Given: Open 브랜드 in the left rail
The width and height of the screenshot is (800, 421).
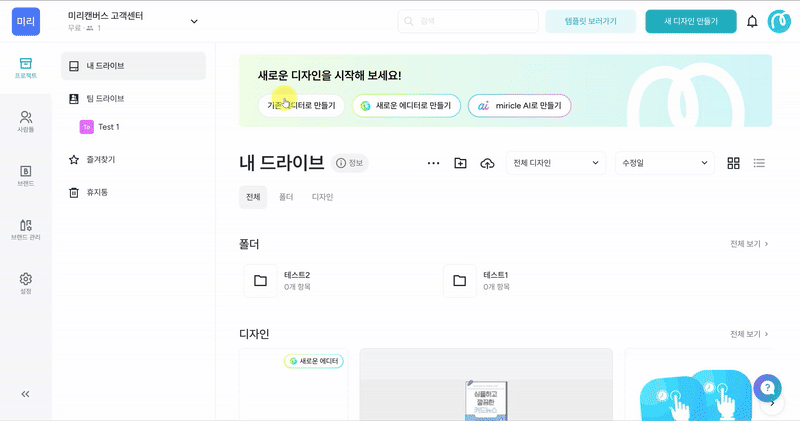Looking at the screenshot, I should tap(26, 175).
